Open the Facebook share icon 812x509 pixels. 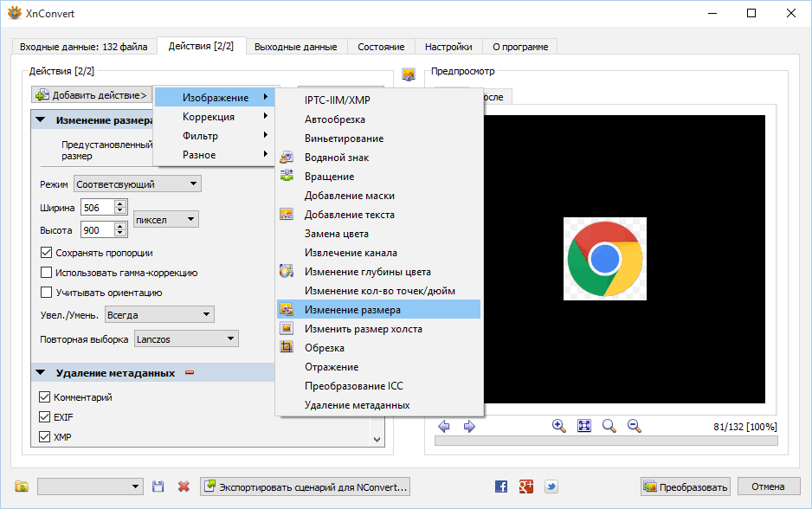pos(500,486)
